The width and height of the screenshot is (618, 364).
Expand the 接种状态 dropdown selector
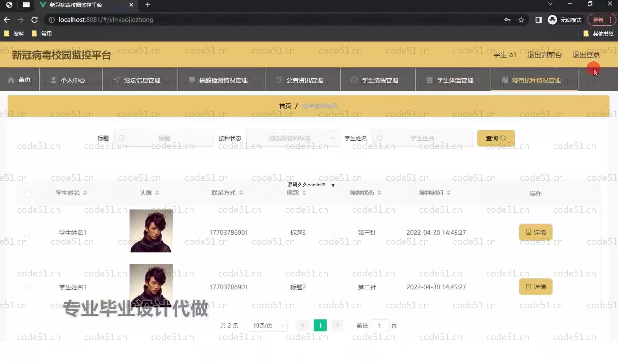tap(293, 138)
